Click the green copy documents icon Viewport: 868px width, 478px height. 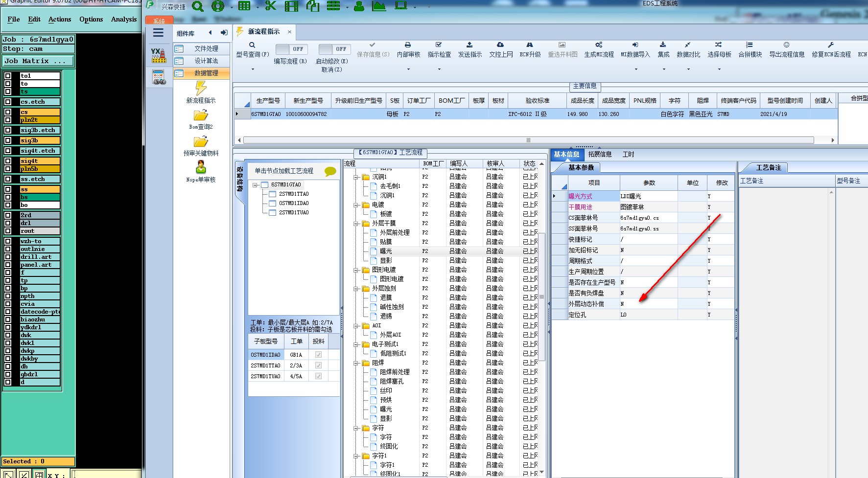point(312,6)
